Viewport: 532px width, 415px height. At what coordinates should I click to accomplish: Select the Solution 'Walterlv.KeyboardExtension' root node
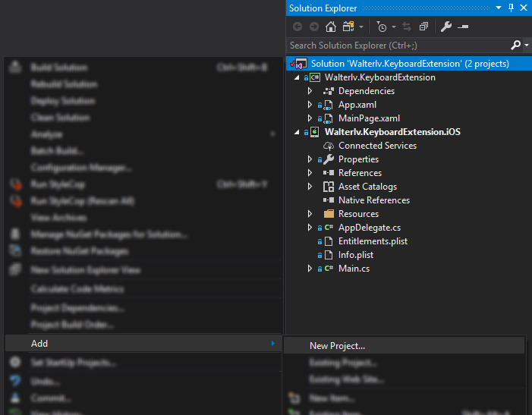409,64
